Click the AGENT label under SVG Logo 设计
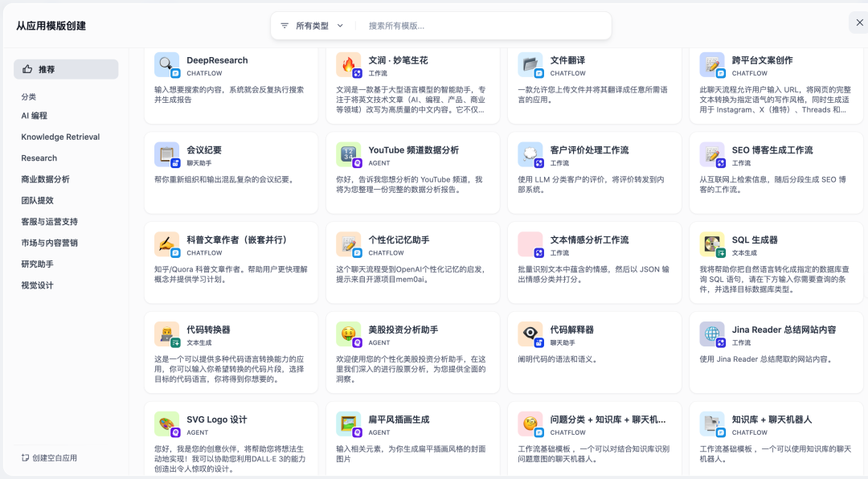The height and width of the screenshot is (479, 868). (x=197, y=432)
